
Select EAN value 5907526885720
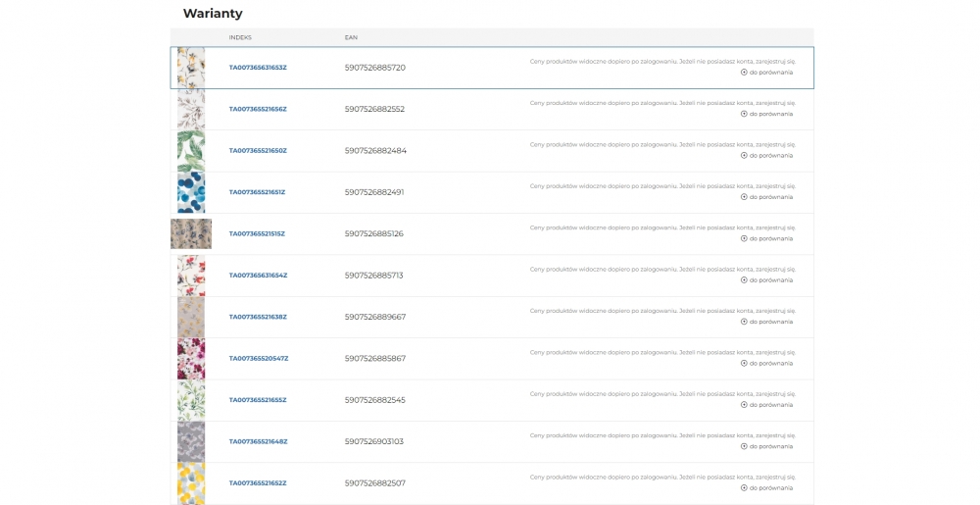point(375,68)
